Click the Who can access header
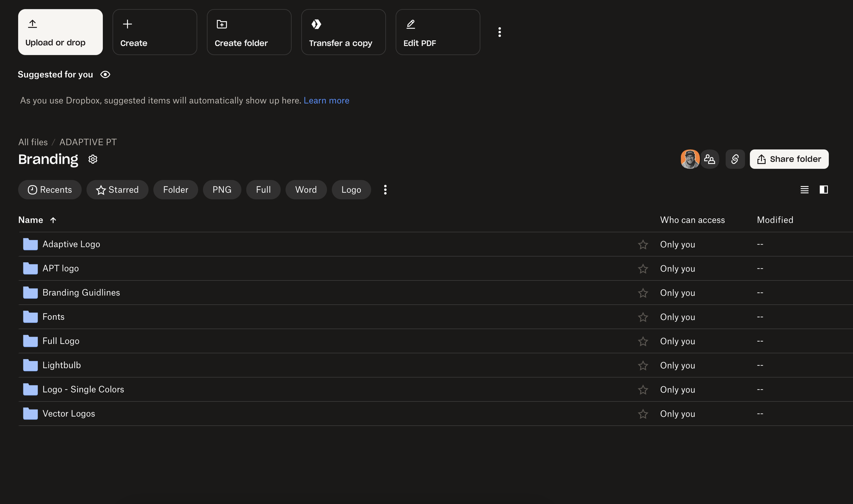The width and height of the screenshot is (853, 504). tap(692, 220)
